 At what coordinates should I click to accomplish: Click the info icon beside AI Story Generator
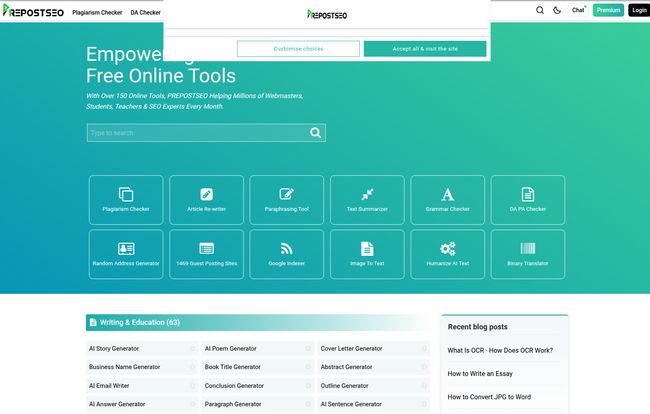click(x=192, y=349)
